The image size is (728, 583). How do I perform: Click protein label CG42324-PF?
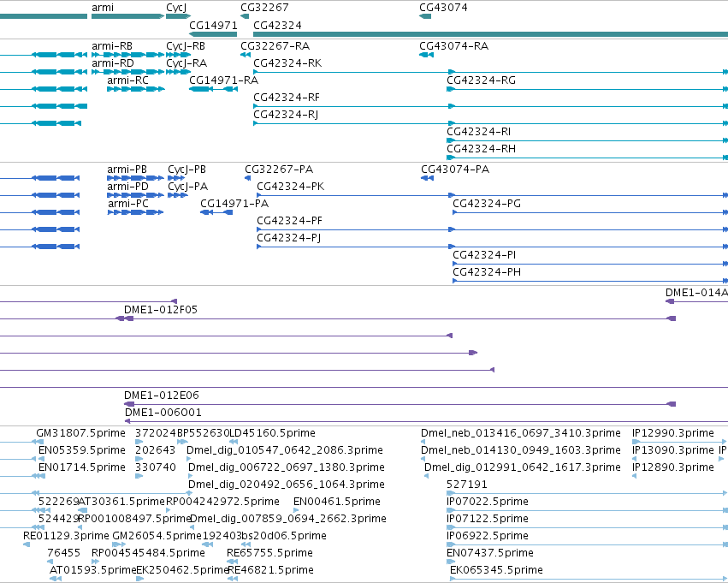[x=290, y=221]
